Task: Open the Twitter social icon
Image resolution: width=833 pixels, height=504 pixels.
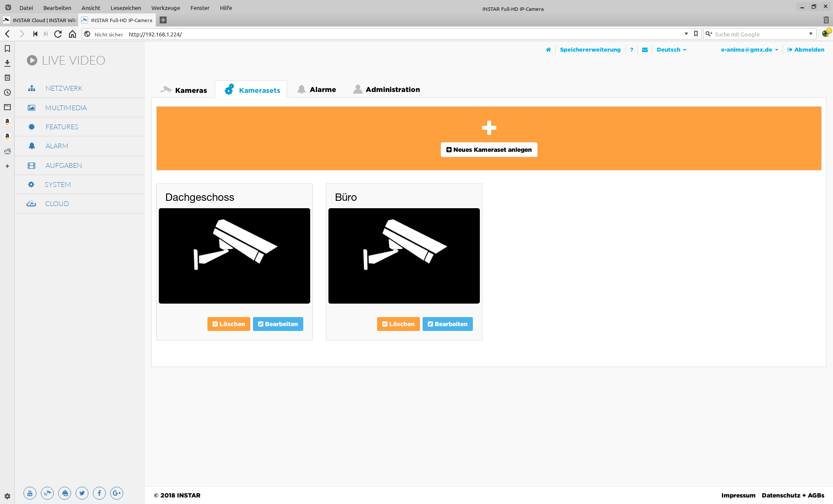Action: pyautogui.click(x=82, y=493)
